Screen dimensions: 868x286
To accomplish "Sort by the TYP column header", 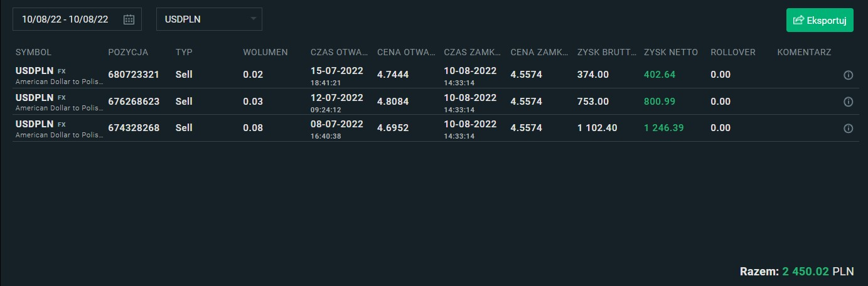I will [184, 52].
